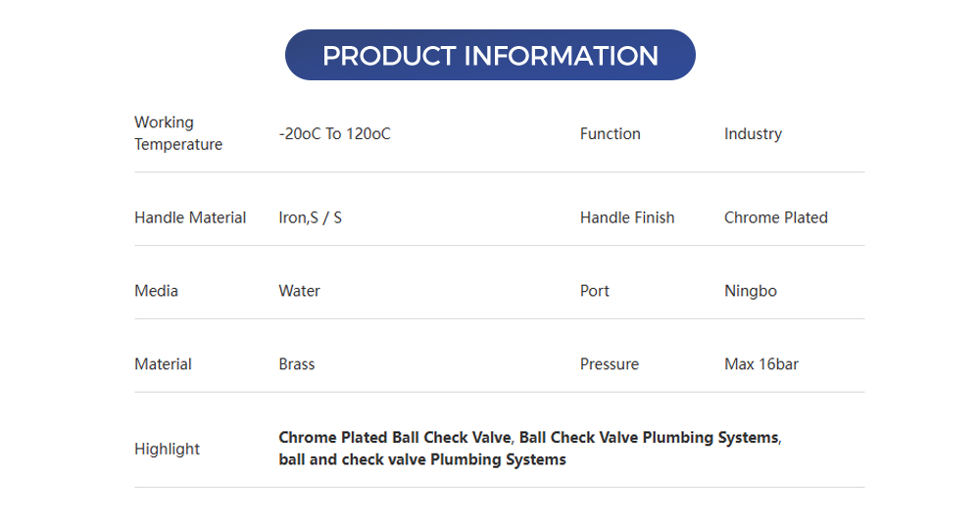Click the Highlight row label
The width and height of the screenshot is (980, 525).
(x=167, y=449)
